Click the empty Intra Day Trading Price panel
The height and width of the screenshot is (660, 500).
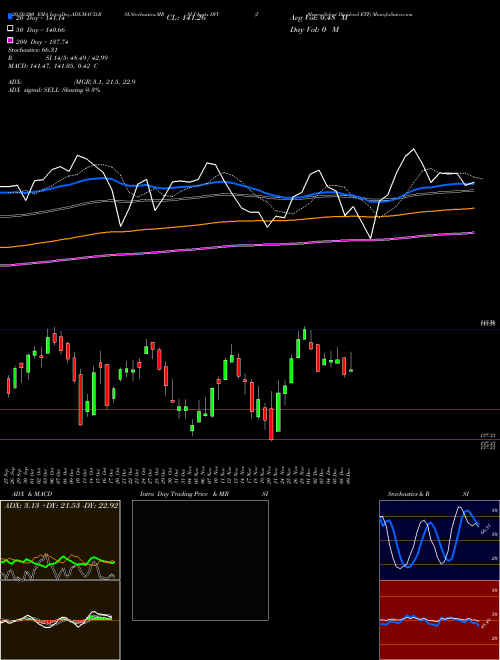(200, 560)
